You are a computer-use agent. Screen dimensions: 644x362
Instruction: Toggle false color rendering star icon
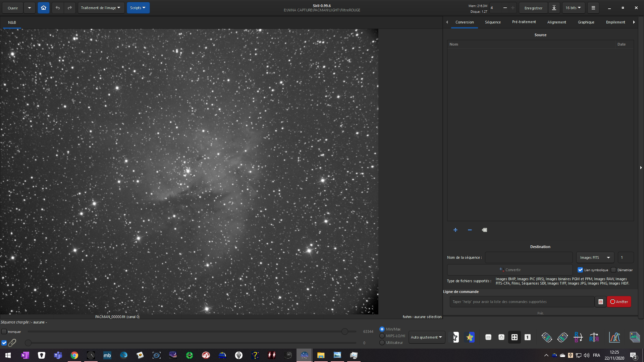point(470,337)
